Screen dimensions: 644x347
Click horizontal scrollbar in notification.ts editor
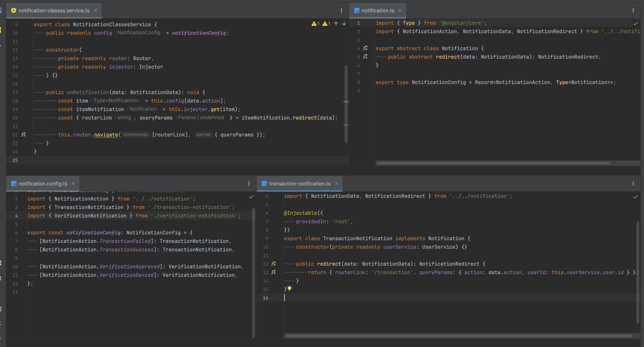493,163
